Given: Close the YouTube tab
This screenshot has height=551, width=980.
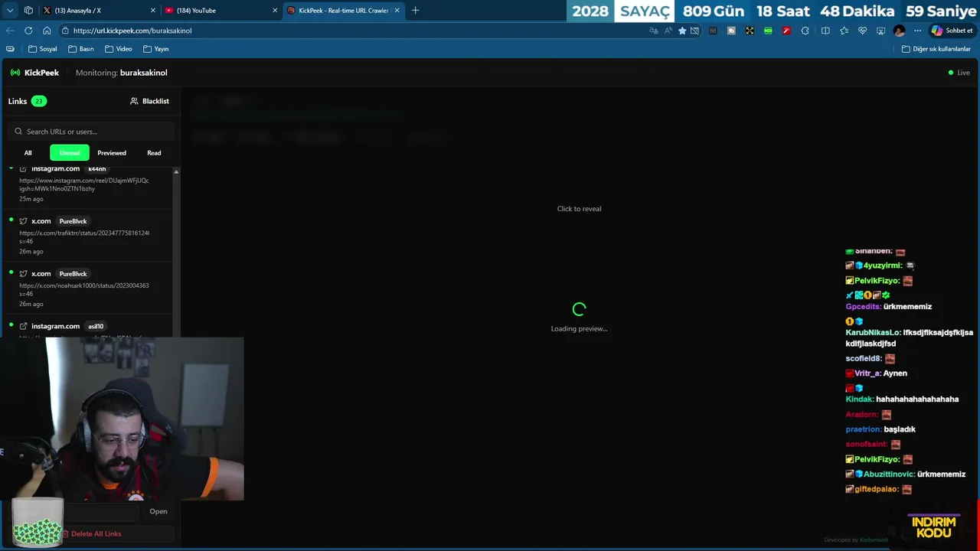Looking at the screenshot, I should (274, 11).
